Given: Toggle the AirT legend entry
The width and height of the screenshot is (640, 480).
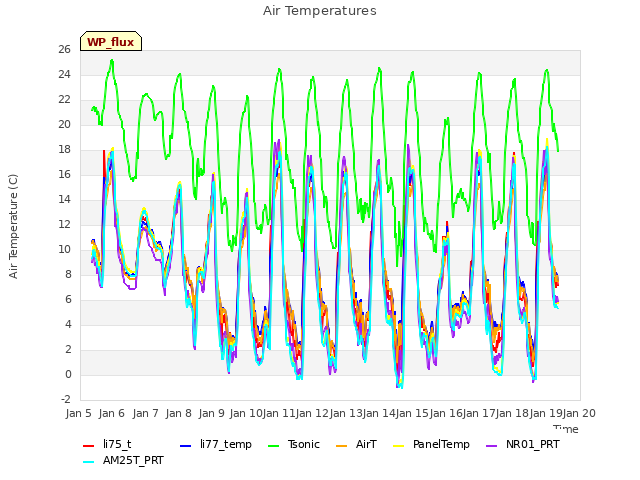Looking at the screenshot, I should pos(356,444).
